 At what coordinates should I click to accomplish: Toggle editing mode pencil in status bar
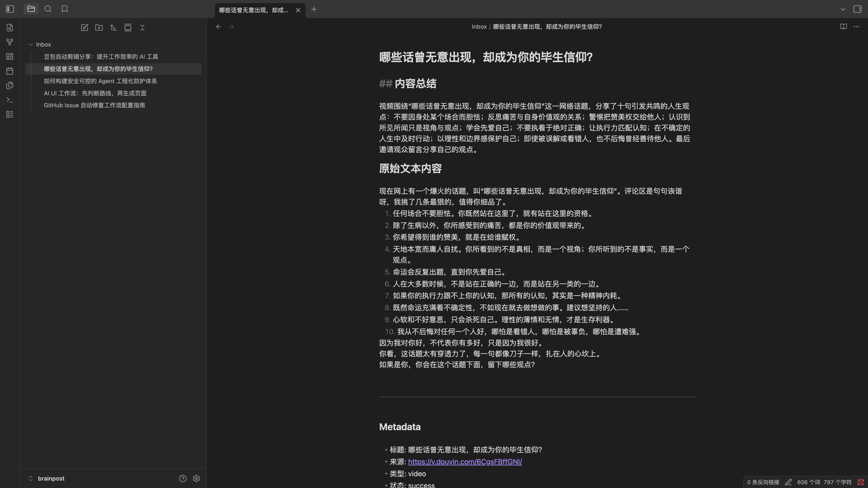[788, 482]
